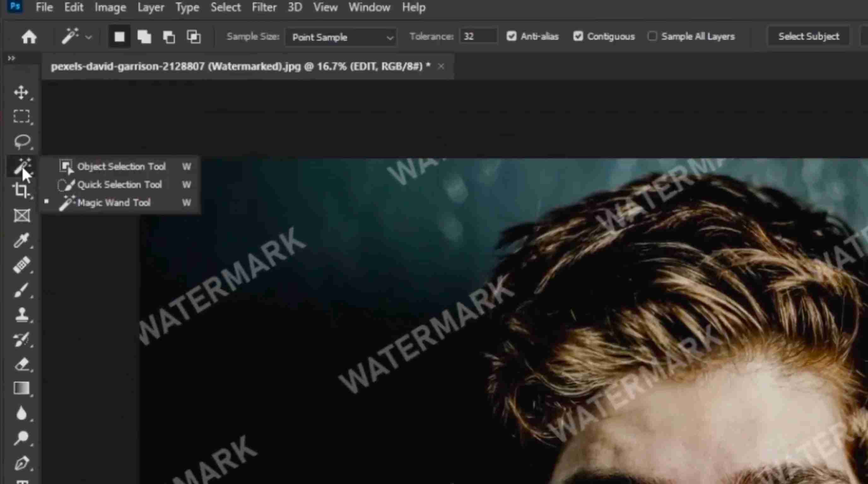
Task: Open the Edit menu
Action: point(74,7)
